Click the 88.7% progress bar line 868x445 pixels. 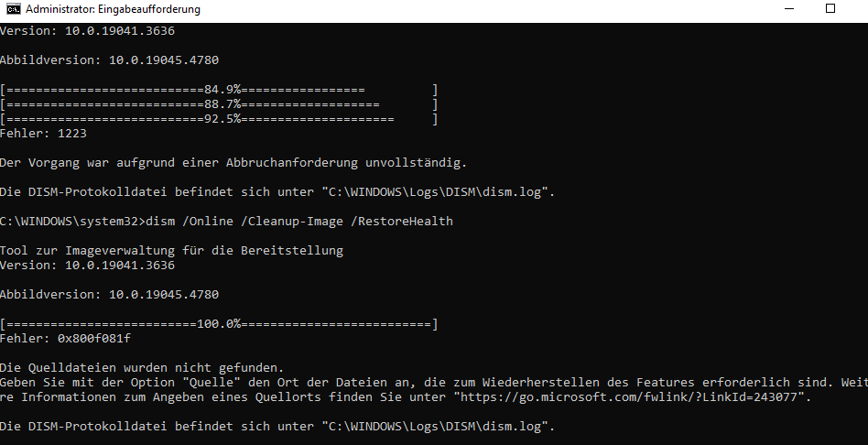pyautogui.click(x=219, y=104)
